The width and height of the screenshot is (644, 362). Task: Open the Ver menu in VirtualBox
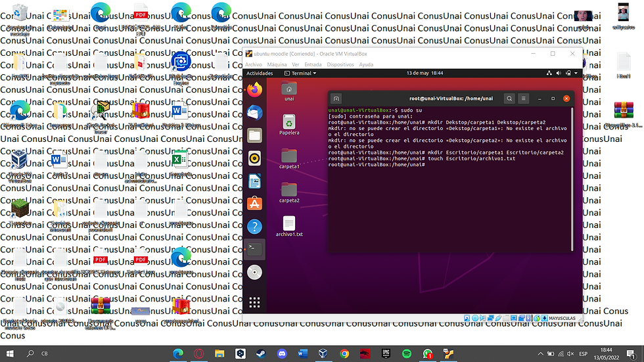296,64
